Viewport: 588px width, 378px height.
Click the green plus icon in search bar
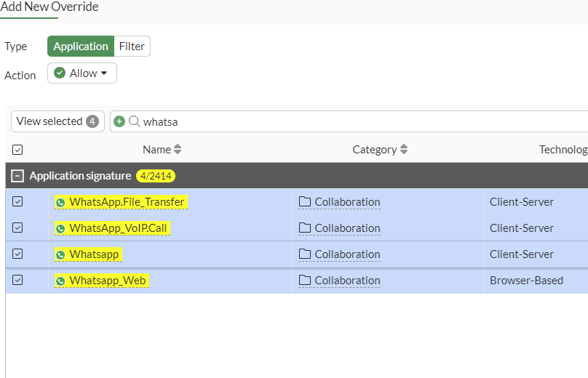click(x=119, y=121)
